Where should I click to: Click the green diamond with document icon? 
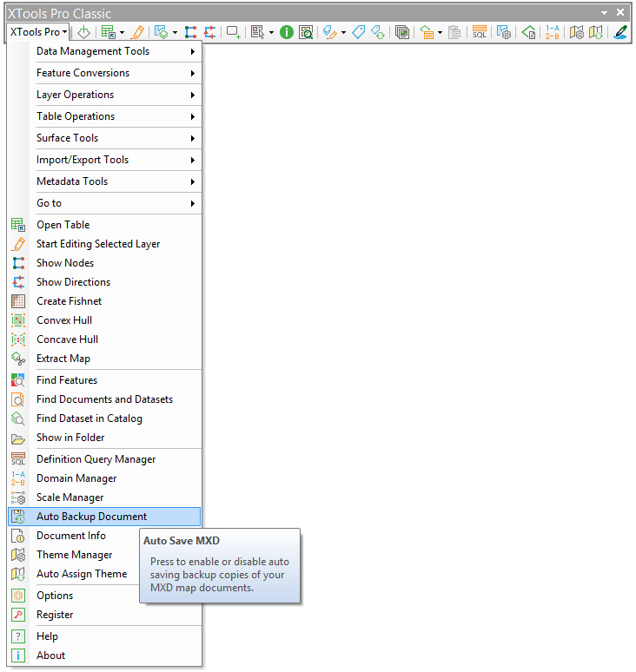tap(528, 32)
